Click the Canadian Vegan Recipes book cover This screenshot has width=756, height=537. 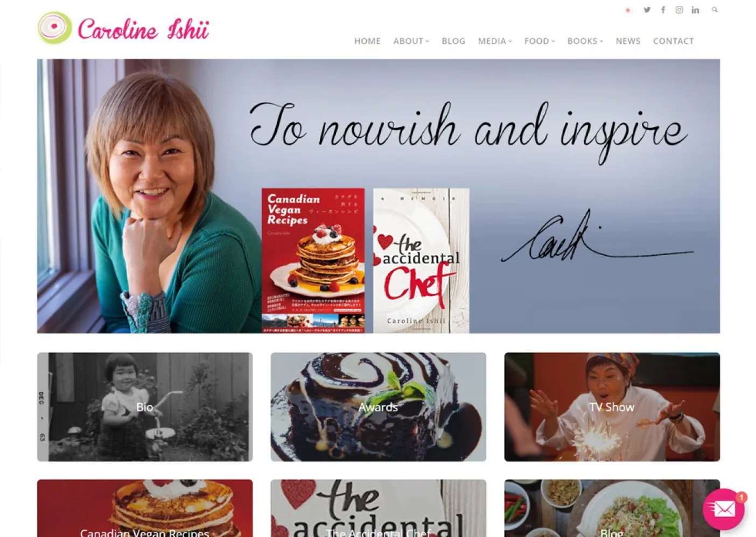[313, 260]
